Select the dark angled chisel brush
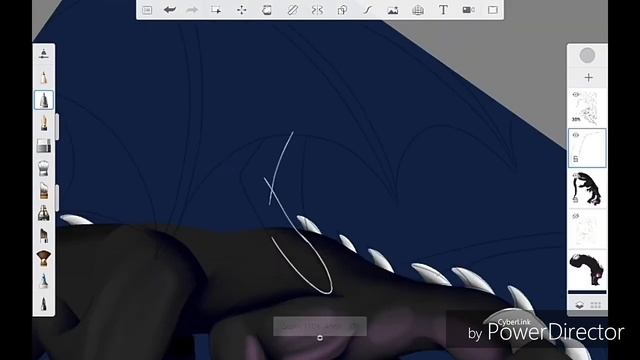The image size is (640, 360). [x=44, y=236]
